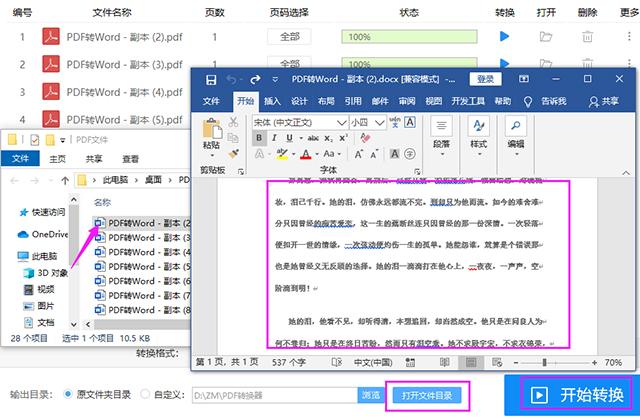
Task: Toggle superscript formatting
Action: pyautogui.click(x=344, y=138)
